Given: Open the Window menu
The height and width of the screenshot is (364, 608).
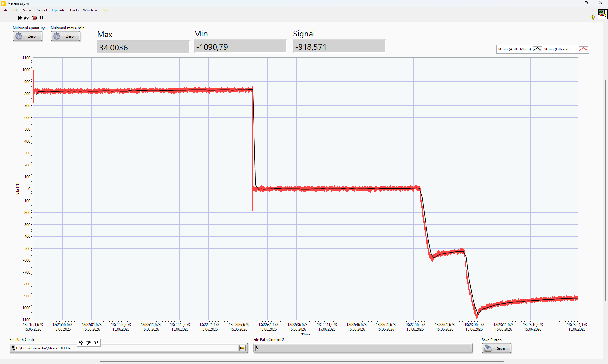Looking at the screenshot, I should coord(90,10).
